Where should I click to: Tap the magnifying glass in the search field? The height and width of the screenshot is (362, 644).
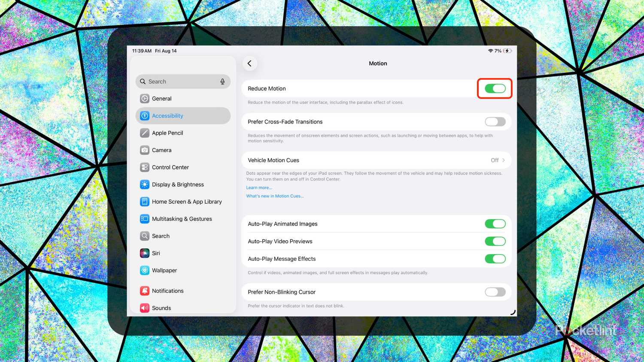click(143, 81)
